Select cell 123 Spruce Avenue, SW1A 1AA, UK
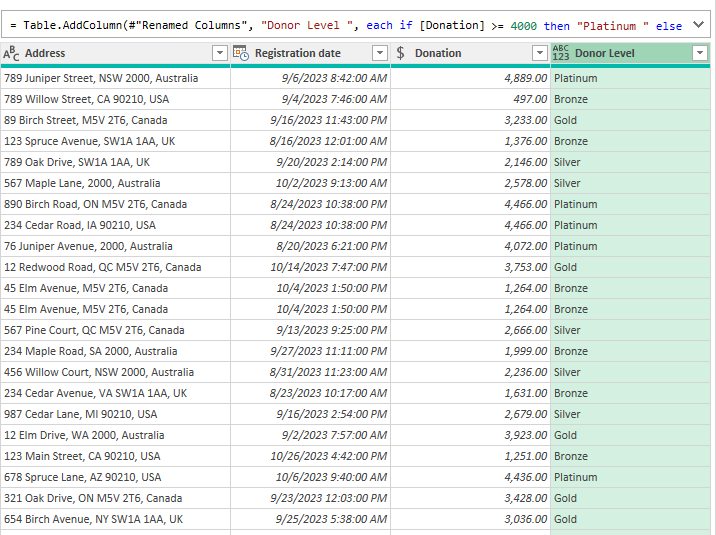The width and height of the screenshot is (716, 535). pos(116,141)
